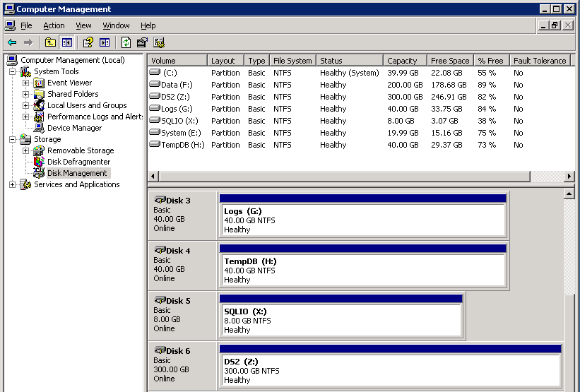Toggle the Show/Hide Console Tree icon
This screenshot has width=580, height=392.
[x=66, y=42]
